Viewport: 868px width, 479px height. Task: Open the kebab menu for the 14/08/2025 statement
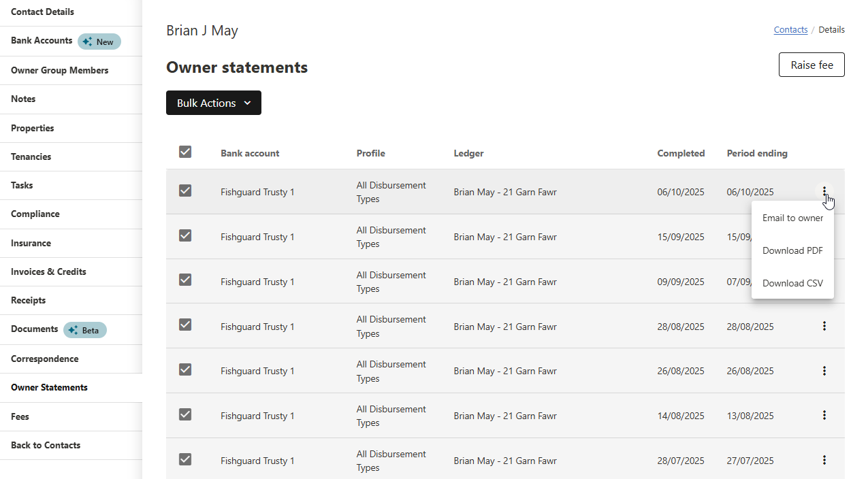[824, 415]
